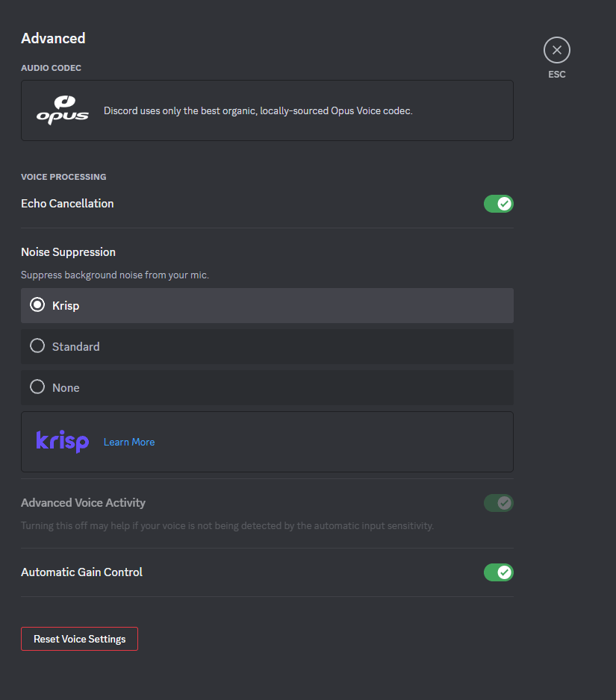Viewport: 616px width, 700px height.
Task: Click the Noise Suppression heading
Action: [x=69, y=252]
